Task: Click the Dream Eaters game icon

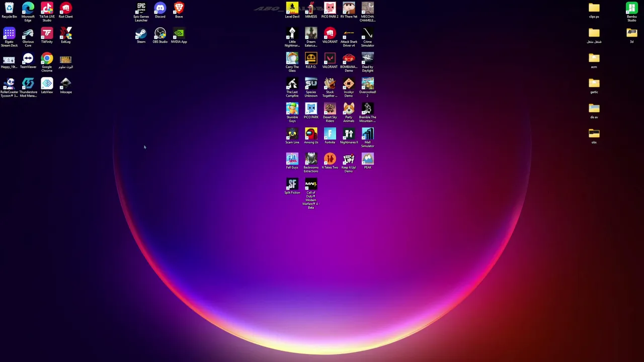Action: pos(311,37)
